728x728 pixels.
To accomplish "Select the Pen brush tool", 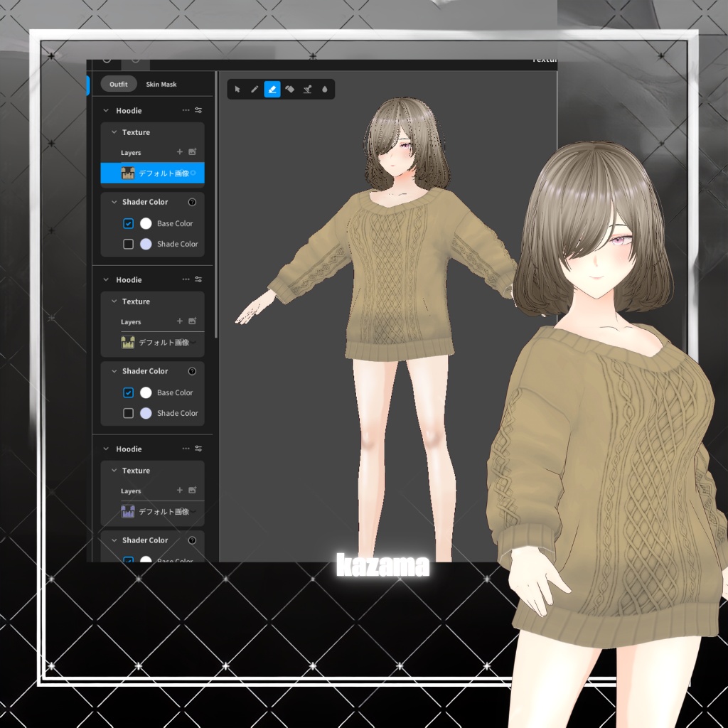I will [x=255, y=89].
